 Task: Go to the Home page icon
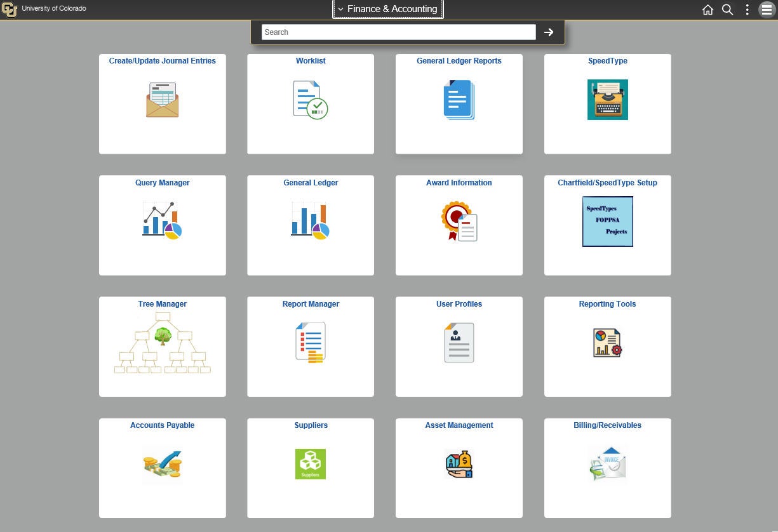[x=708, y=10]
